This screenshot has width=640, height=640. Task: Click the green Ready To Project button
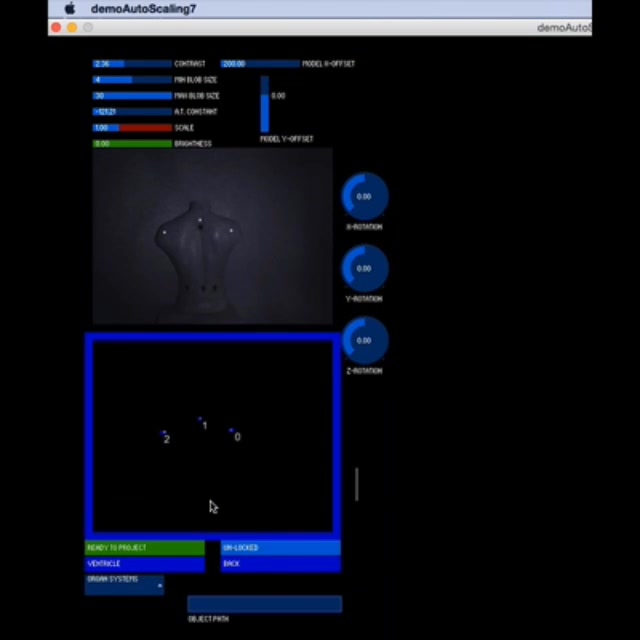tap(145, 548)
